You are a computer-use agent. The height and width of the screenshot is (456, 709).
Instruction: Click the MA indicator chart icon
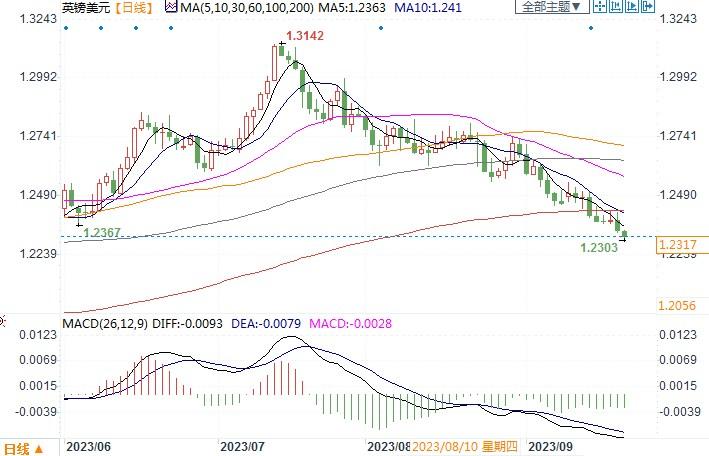(x=171, y=7)
